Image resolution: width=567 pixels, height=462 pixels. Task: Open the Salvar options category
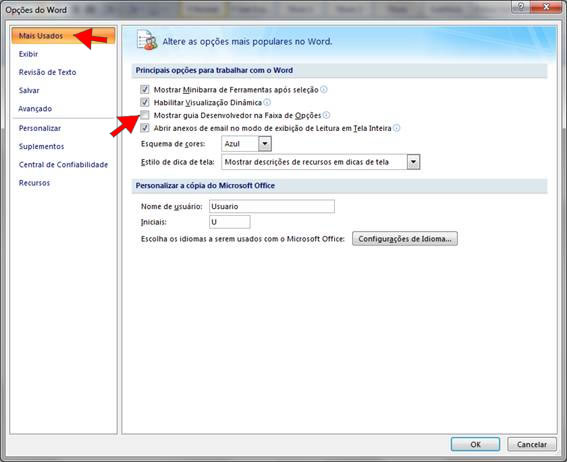pos(29,90)
